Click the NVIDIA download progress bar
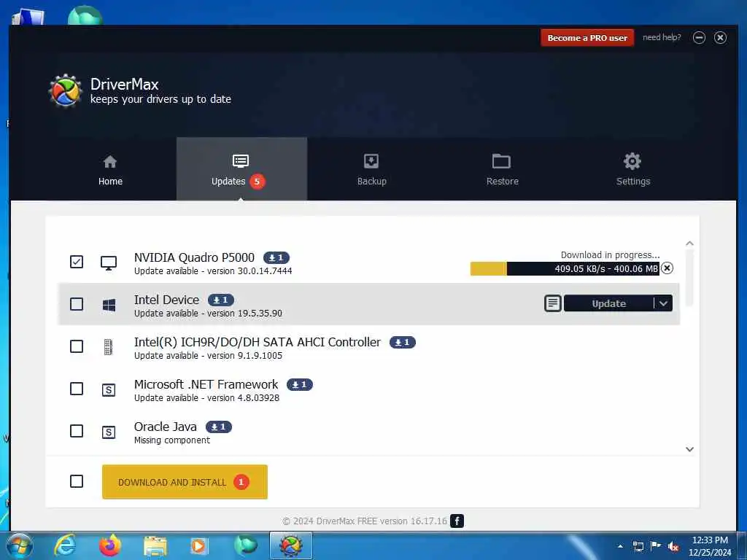The height and width of the screenshot is (560, 747). (565, 268)
